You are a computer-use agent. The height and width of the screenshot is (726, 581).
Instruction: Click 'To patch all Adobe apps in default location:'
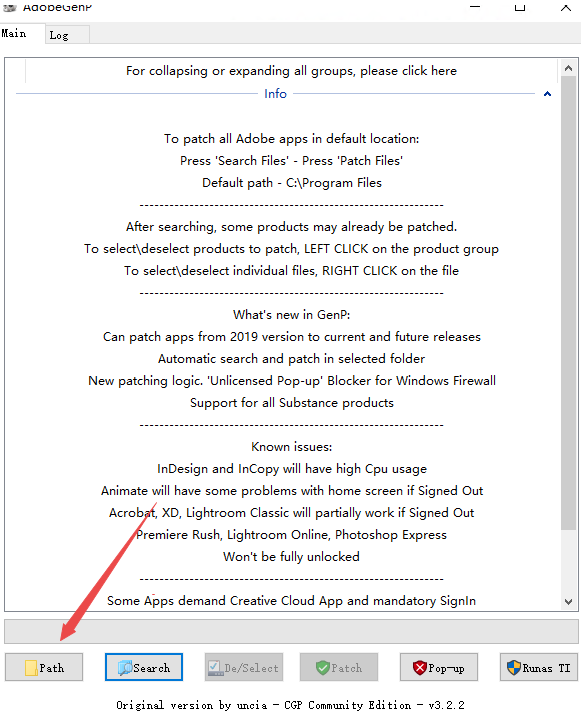pyautogui.click(x=291, y=139)
